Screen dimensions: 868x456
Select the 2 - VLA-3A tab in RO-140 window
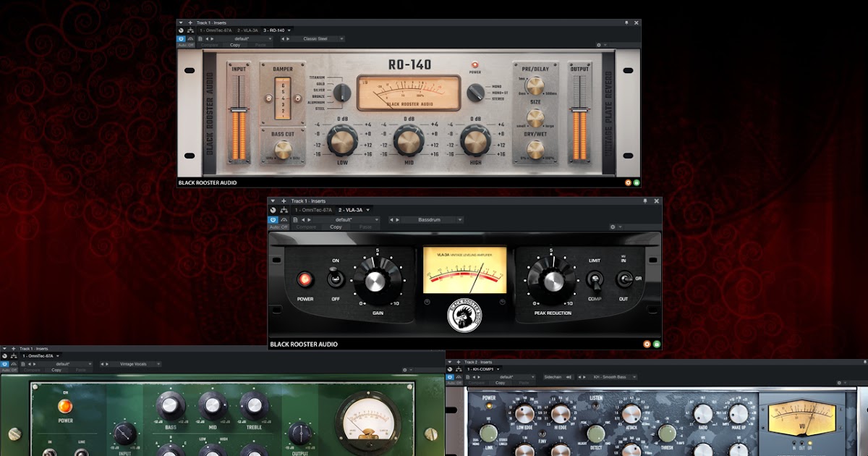(x=247, y=30)
